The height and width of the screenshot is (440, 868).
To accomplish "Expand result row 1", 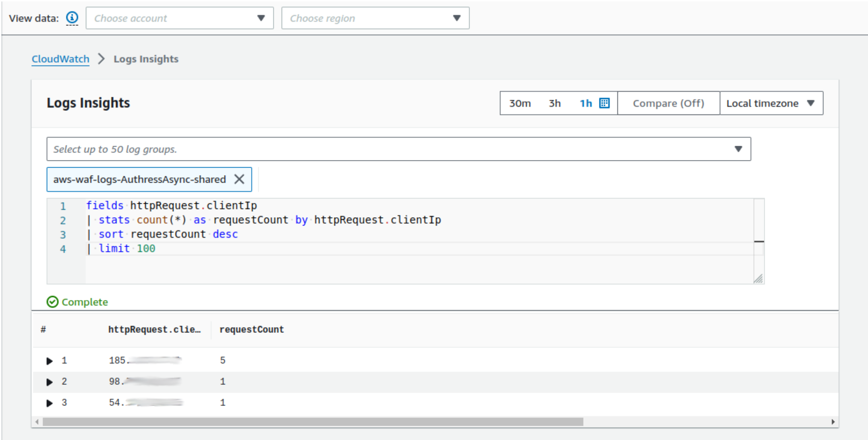I will tap(49, 361).
